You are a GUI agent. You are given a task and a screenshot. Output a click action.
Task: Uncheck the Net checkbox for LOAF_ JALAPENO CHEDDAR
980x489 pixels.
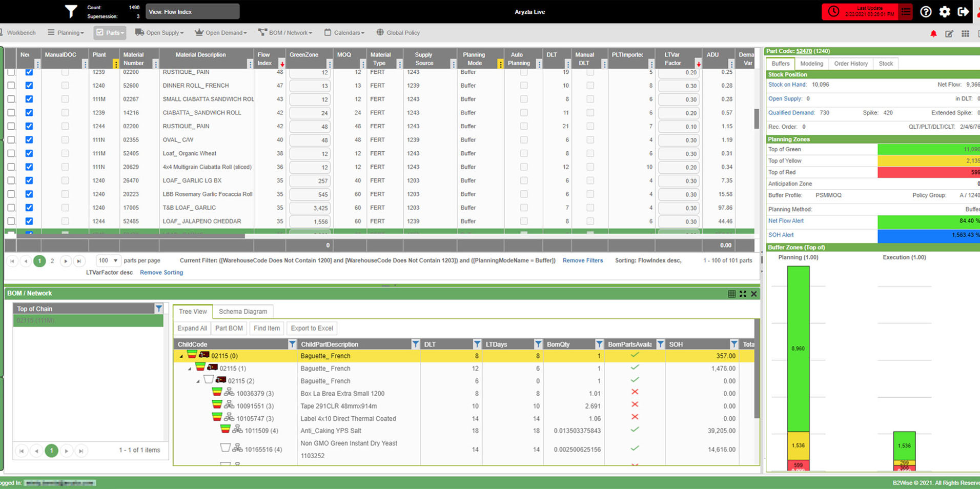click(x=29, y=221)
